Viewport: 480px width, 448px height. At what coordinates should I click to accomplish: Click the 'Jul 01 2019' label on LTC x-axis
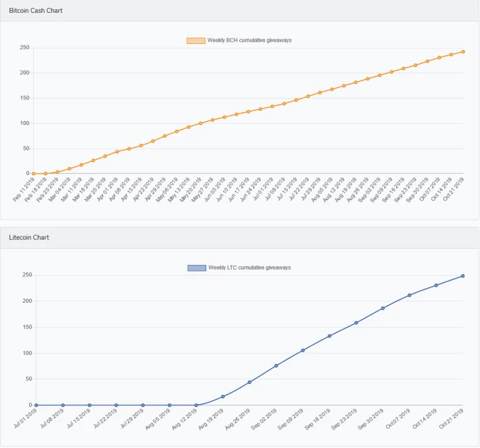(x=26, y=419)
